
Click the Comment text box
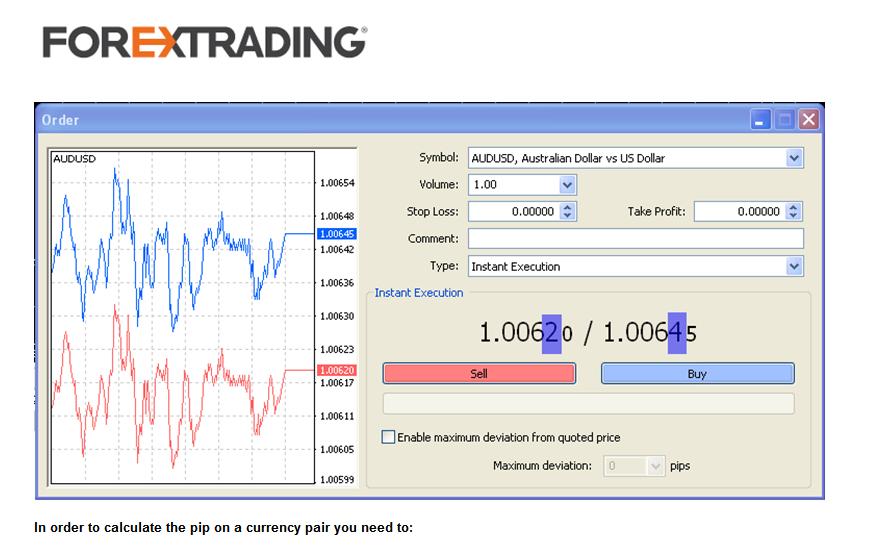coord(635,239)
